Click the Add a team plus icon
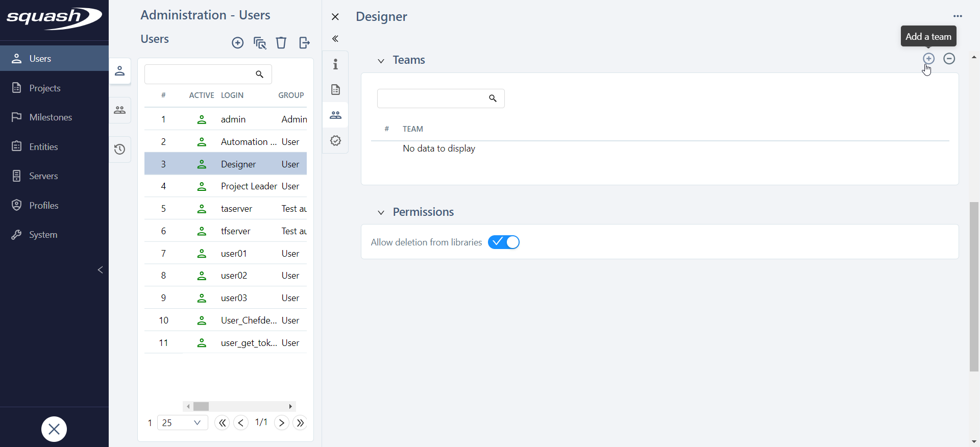 pos(928,59)
